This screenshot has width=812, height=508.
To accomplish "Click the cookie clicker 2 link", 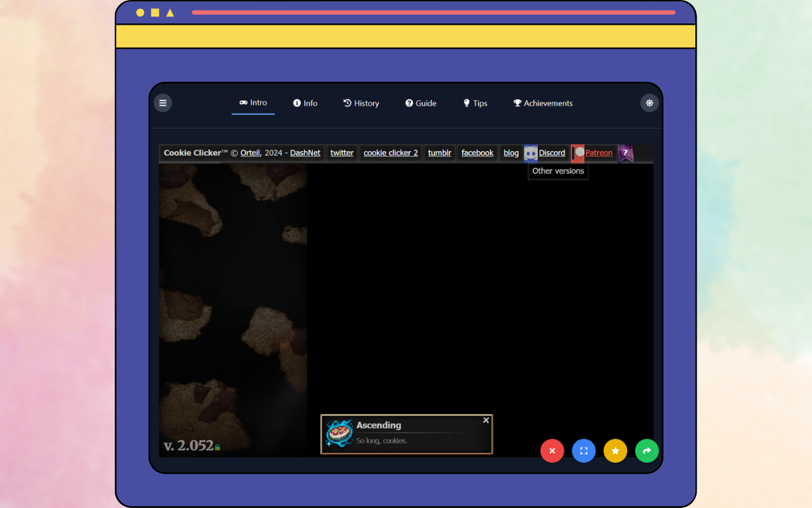I will (x=390, y=153).
